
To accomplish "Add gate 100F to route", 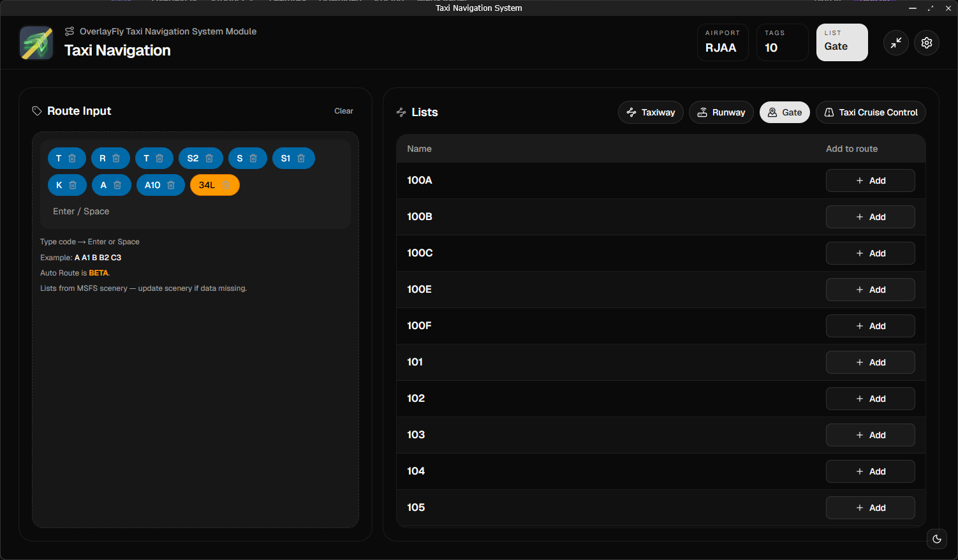I will coord(871,326).
